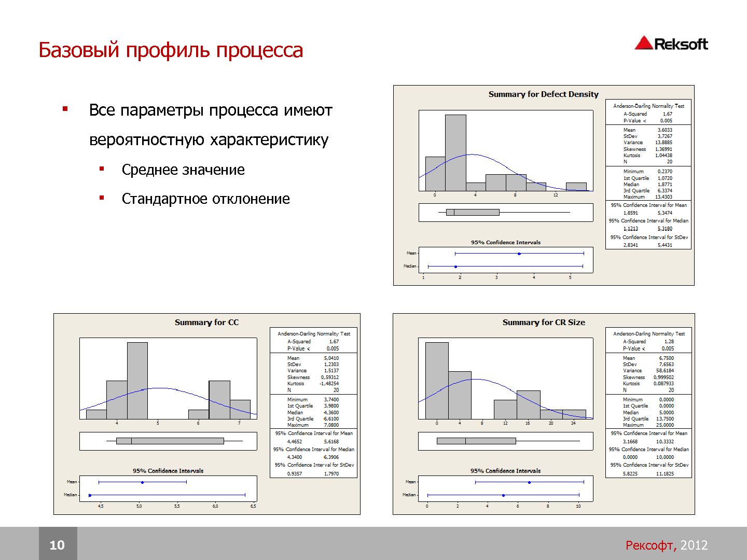747x560 pixels.
Task: Click the Median value 4,3600 in CC stats
Action: pos(331,412)
